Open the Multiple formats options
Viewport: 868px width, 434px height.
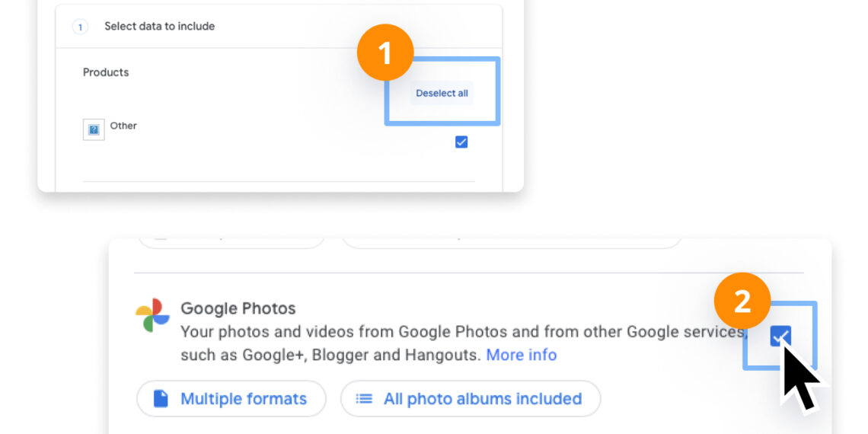tap(231, 399)
